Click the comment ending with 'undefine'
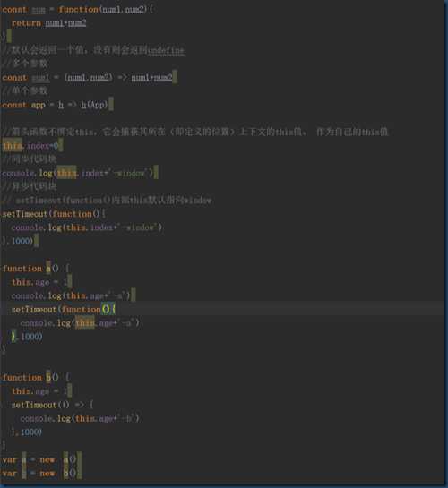Screen dimensions: 448x488 coord(93,50)
